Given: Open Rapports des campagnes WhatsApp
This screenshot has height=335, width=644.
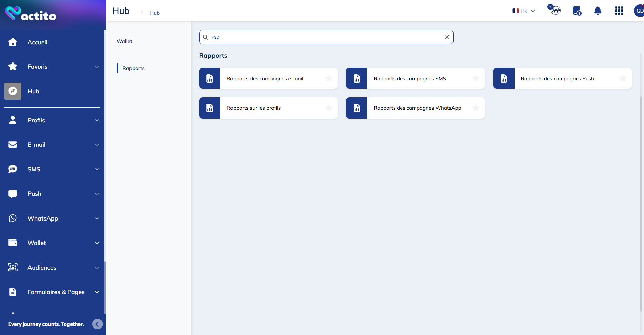Looking at the screenshot, I should point(417,108).
